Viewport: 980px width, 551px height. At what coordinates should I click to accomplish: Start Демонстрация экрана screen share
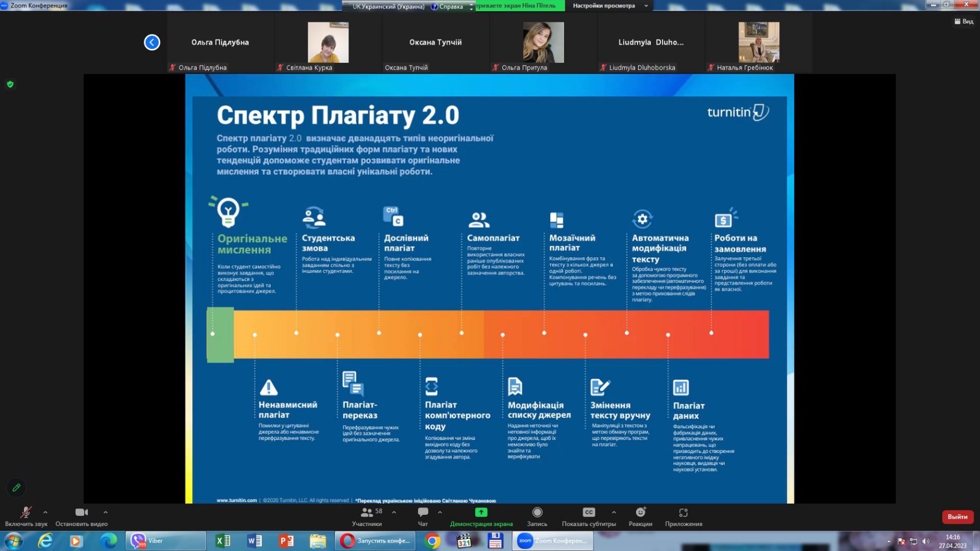click(x=481, y=517)
